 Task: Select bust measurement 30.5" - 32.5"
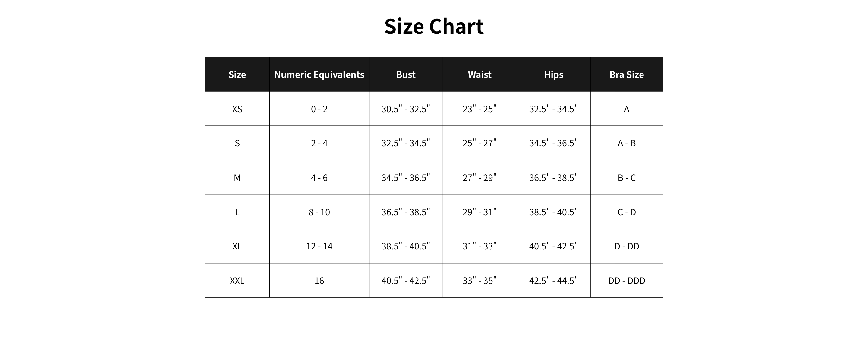[x=406, y=109]
